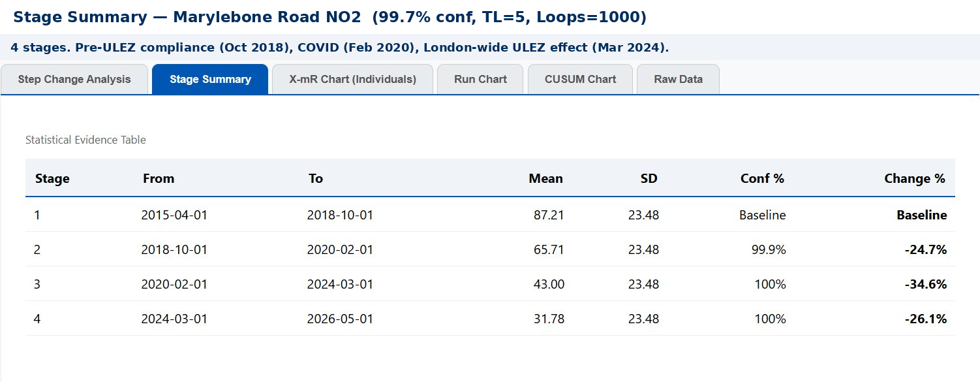This screenshot has width=980, height=382.
Task: Select the 2026-05-01 To date cell
Action: tap(340, 319)
